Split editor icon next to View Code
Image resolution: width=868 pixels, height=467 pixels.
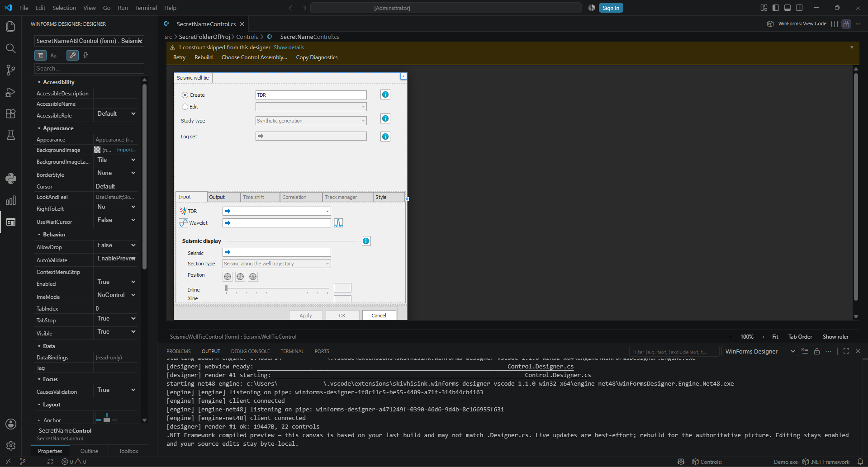pos(835,24)
